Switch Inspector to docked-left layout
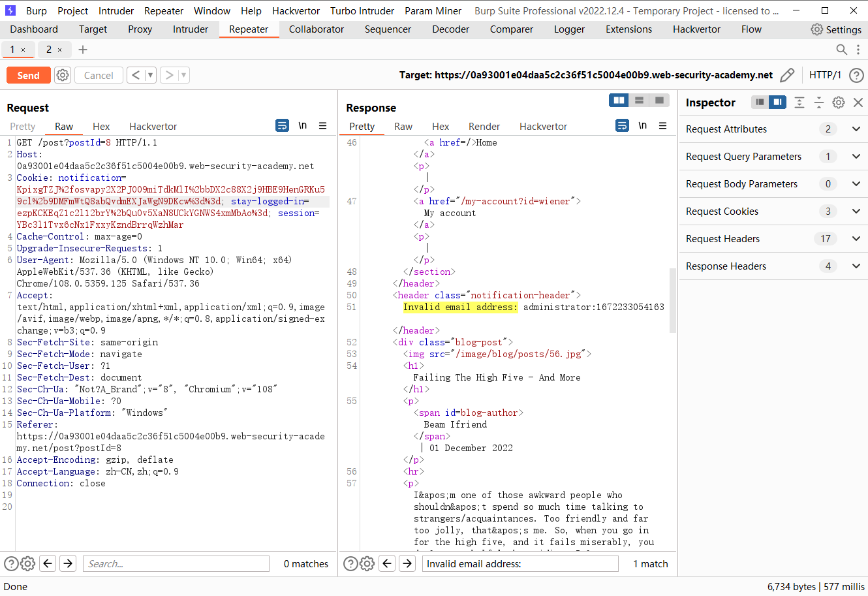The height and width of the screenshot is (596, 868). (x=760, y=102)
